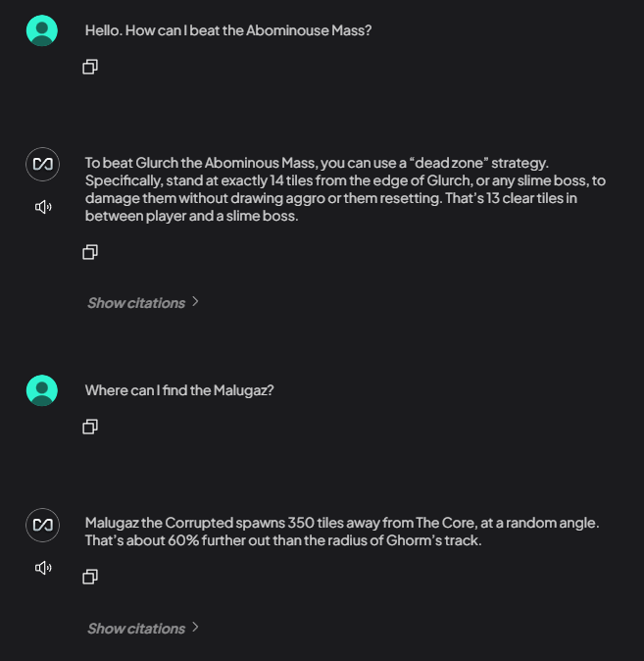Copy the "How can I beat" user message
The width and height of the screenshot is (644, 661).
pyautogui.click(x=90, y=67)
